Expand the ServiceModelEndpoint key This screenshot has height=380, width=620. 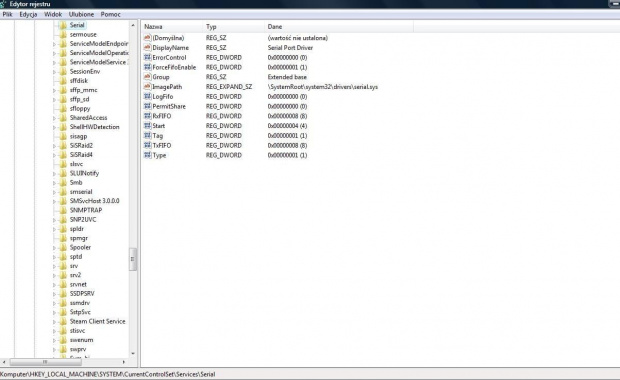coord(55,44)
